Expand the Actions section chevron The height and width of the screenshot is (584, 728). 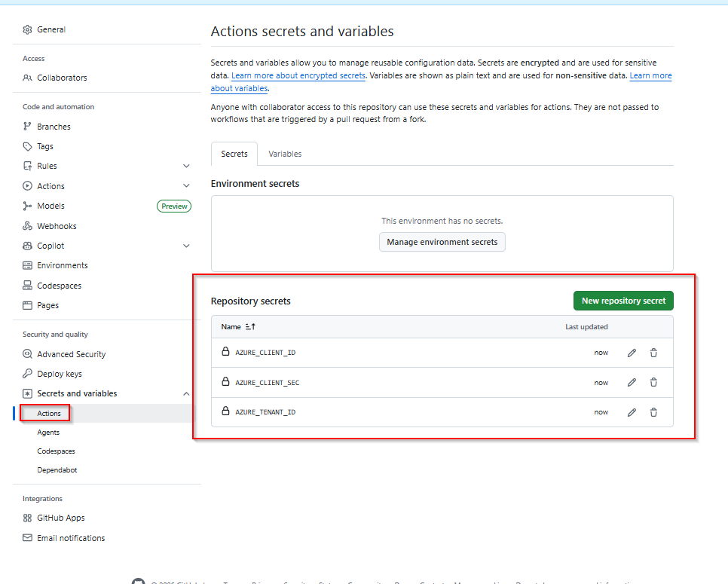pos(186,185)
